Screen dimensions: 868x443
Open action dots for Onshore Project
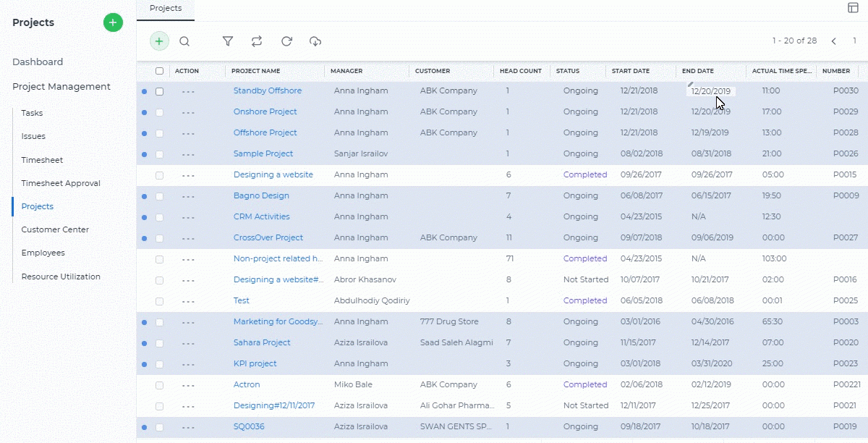click(189, 113)
